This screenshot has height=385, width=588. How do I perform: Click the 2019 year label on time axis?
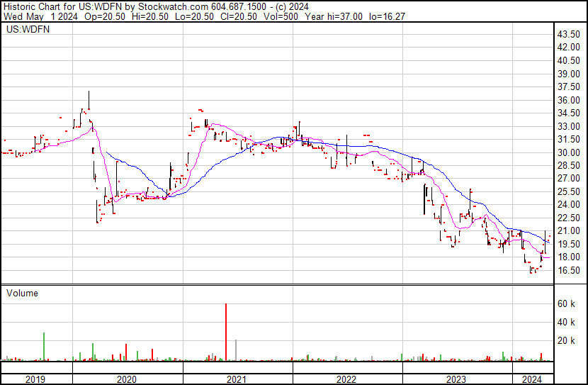pyautogui.click(x=35, y=379)
